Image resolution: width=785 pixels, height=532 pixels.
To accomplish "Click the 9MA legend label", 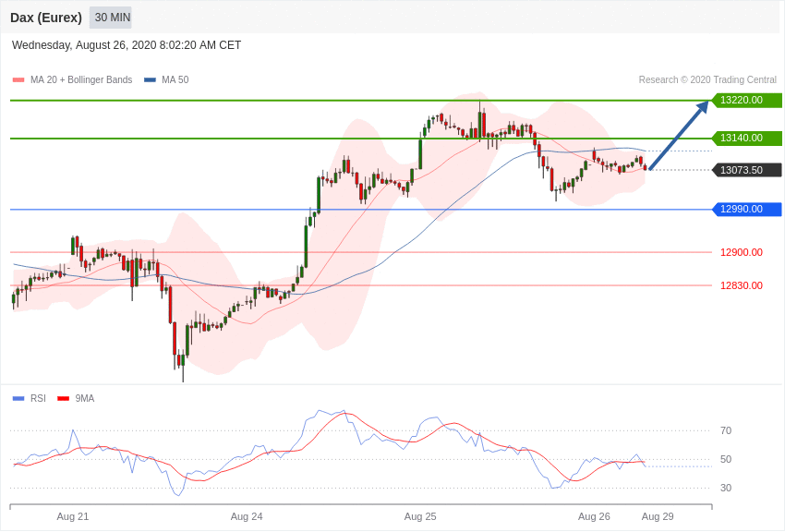I will 85,399.
